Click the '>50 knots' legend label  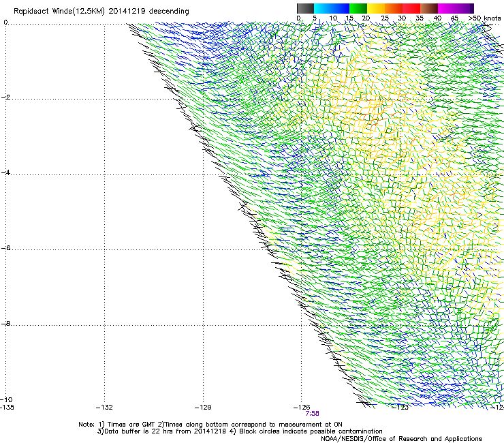[485, 18]
